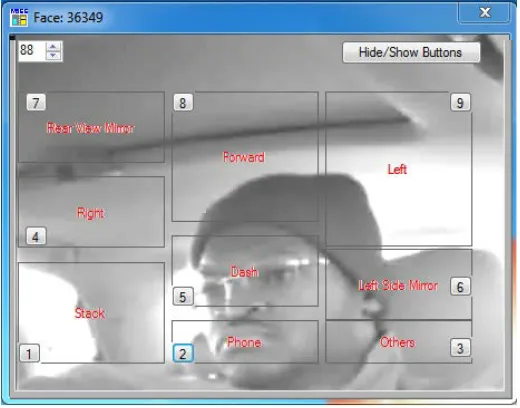Image resolution: width=520 pixels, height=408 pixels.
Task: Select button 2 for Phone
Action: pos(183,353)
